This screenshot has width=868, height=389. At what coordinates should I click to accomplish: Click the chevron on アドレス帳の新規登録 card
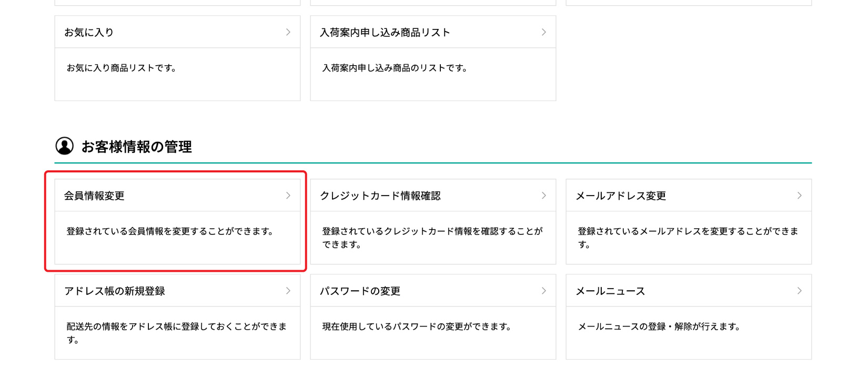point(288,290)
